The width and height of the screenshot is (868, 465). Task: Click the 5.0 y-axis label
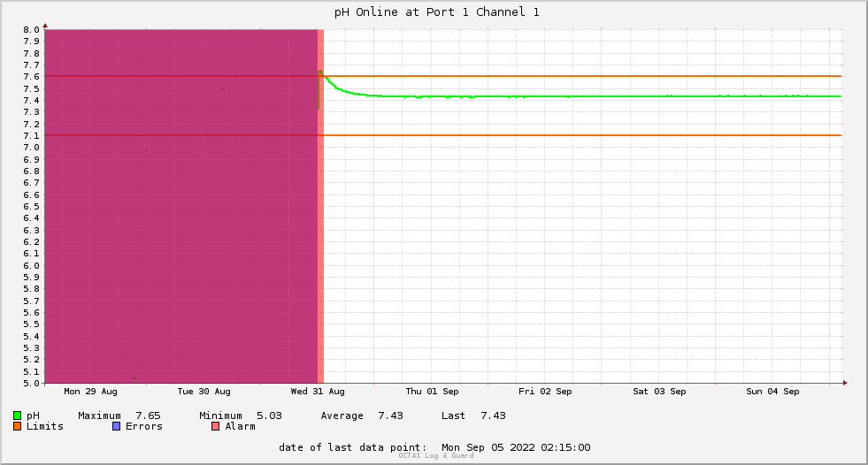click(x=32, y=383)
